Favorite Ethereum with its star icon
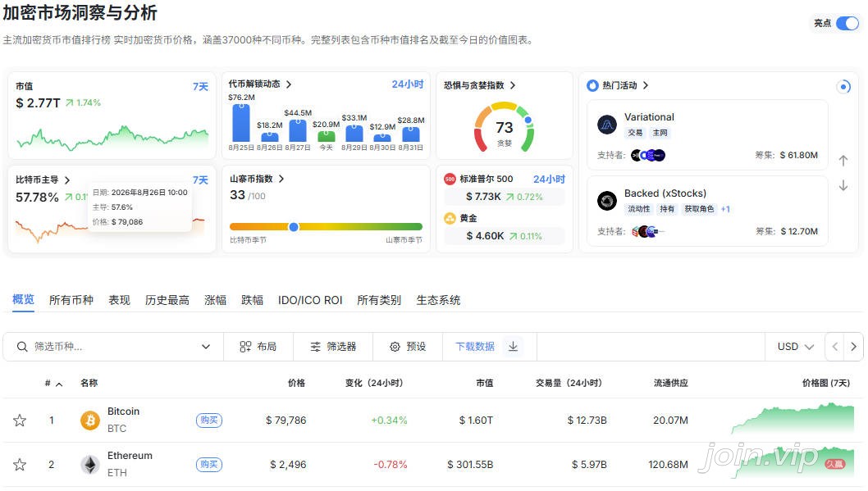Image resolution: width=868 pixels, height=491 pixels. [20, 465]
